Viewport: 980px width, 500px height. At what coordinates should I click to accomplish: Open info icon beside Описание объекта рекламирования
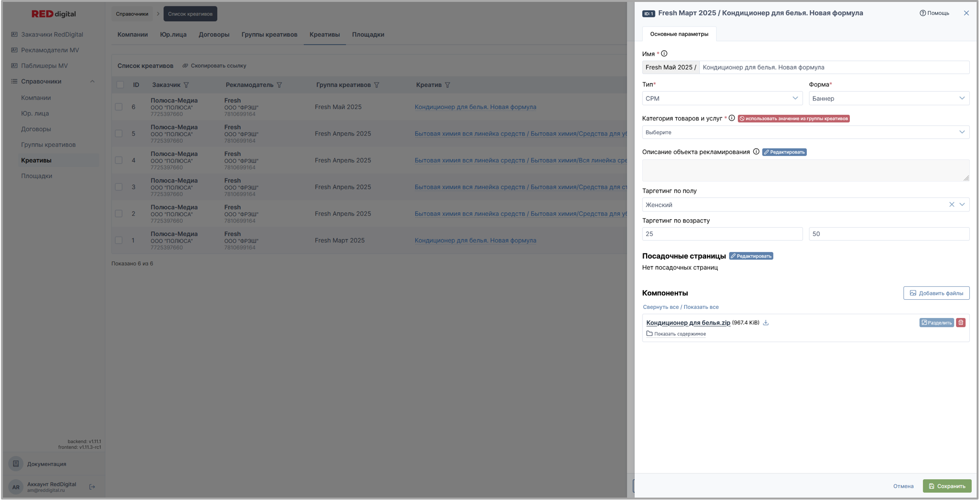[756, 152]
